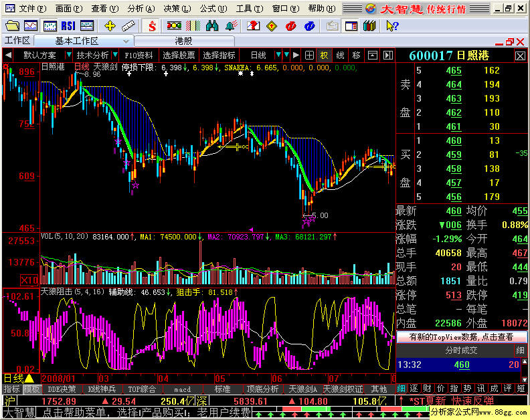This screenshot has width=530, height=420.
Task: Open the 分析(A) menu
Action: 141,9
